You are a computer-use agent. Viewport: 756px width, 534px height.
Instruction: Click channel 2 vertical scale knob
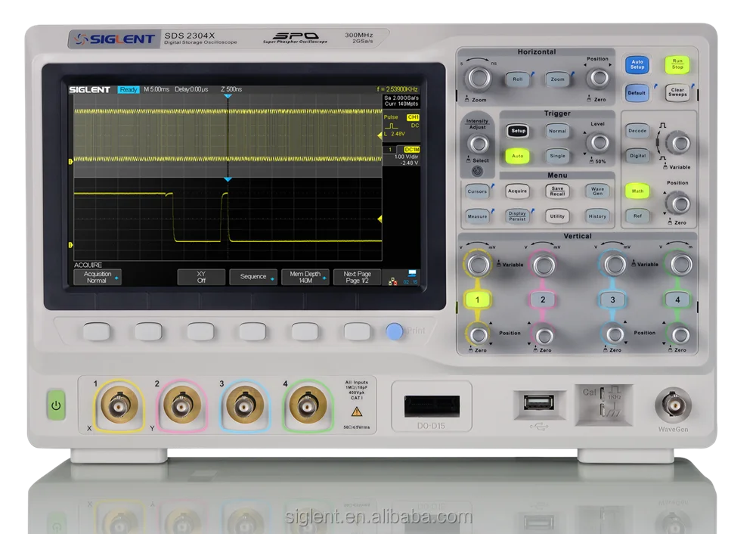[x=544, y=265]
